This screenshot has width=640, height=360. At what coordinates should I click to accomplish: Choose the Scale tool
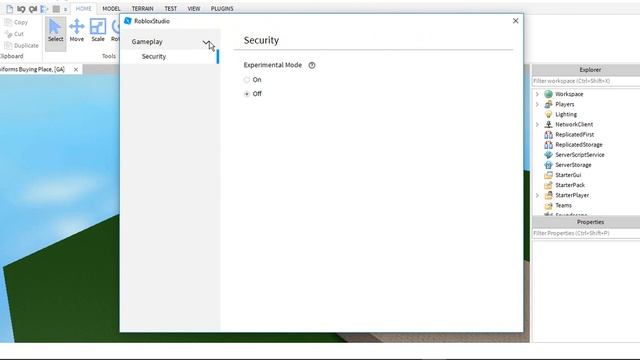(98, 31)
